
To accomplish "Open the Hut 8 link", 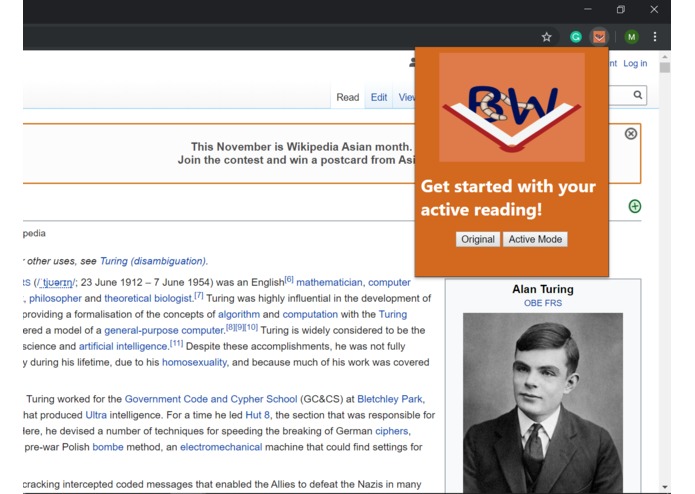I will click(x=257, y=415).
